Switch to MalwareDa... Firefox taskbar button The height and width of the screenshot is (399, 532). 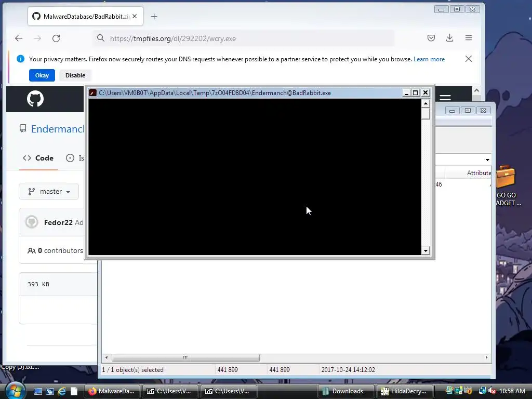pos(112,391)
